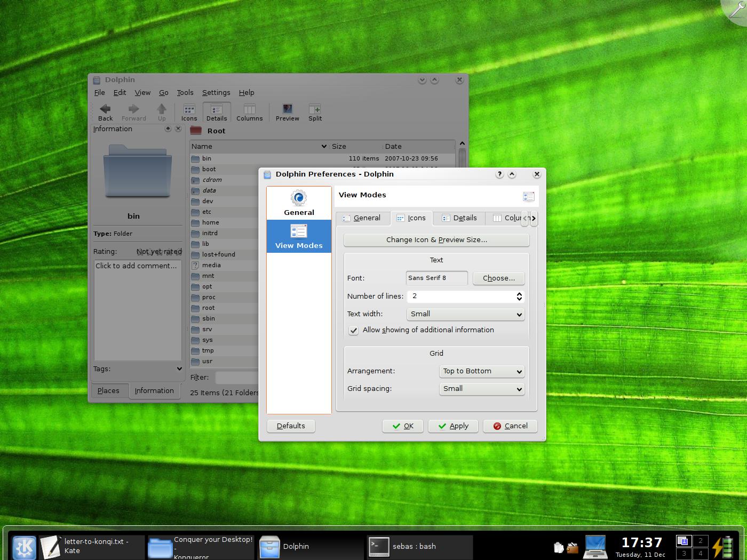Click the Root folder icon in location bar
The image size is (747, 560).
click(196, 131)
